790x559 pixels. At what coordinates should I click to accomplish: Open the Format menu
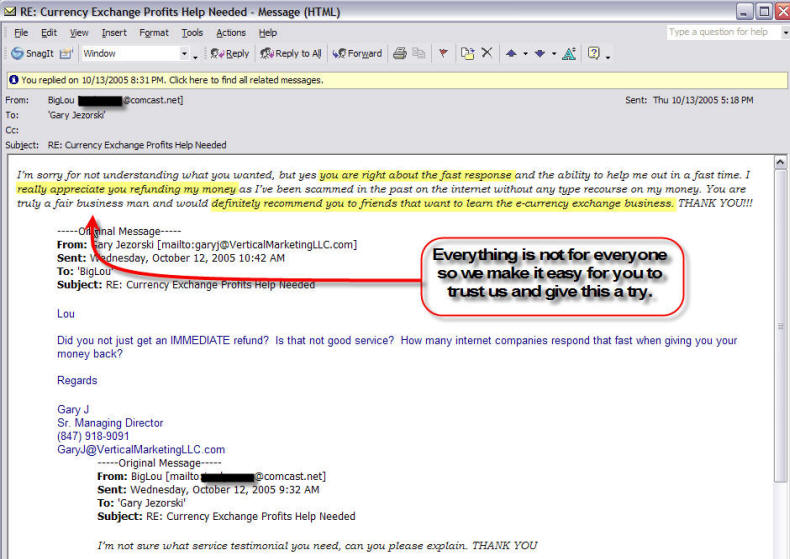click(x=154, y=33)
